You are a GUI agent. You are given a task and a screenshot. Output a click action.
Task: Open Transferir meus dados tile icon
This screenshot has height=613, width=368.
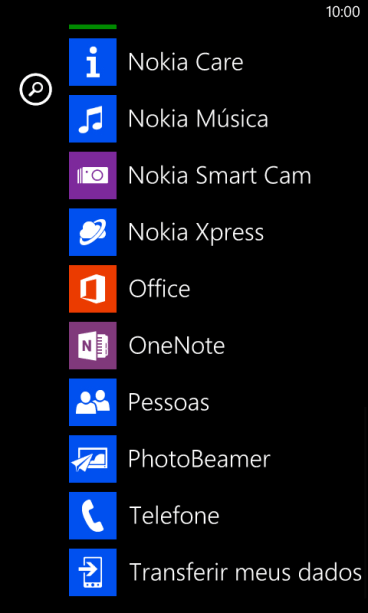pos(93,572)
